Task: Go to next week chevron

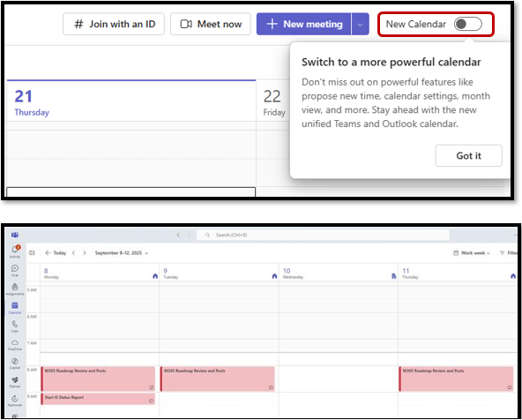Action: pyautogui.click(x=85, y=253)
